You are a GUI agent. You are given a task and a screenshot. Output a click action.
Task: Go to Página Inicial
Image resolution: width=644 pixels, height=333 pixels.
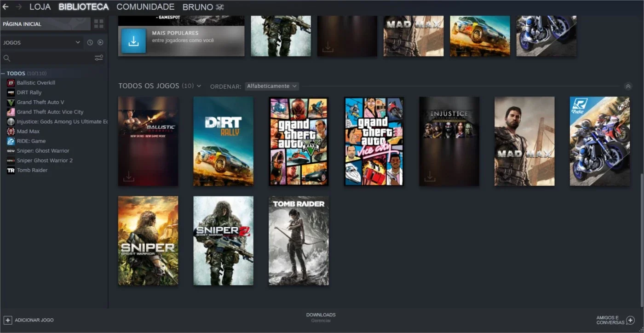(45, 24)
